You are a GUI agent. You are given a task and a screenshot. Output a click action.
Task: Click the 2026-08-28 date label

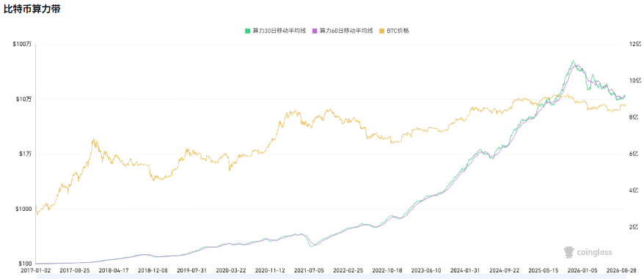point(621,270)
